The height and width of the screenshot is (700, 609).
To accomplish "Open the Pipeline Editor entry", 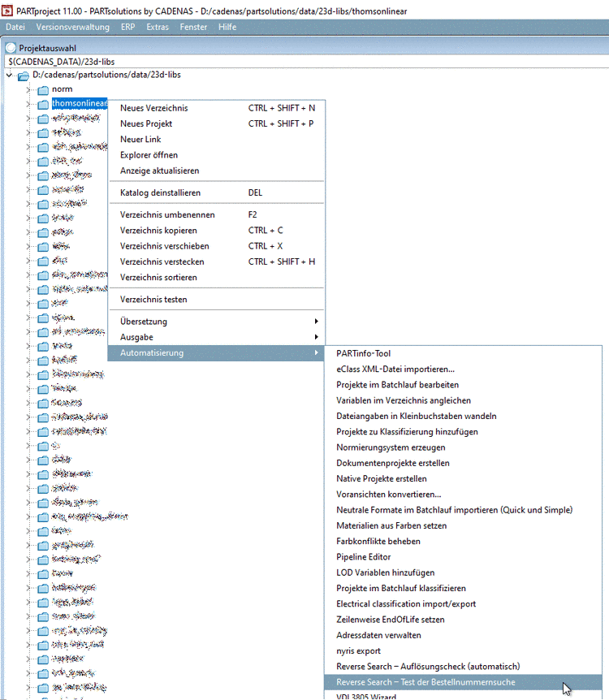I will coord(463,557).
